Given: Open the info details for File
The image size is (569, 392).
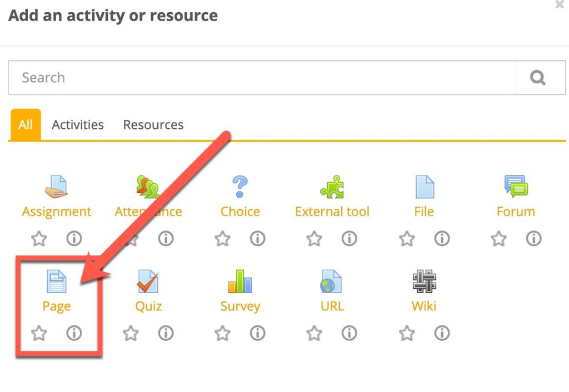Looking at the screenshot, I should pos(442,239).
